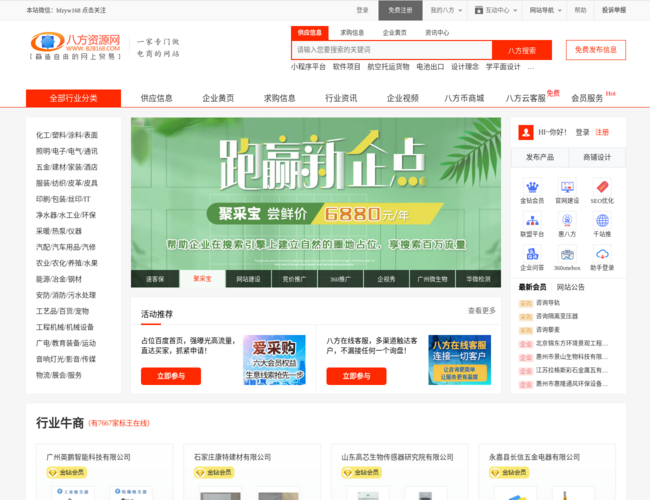Image resolution: width=650 pixels, height=500 pixels.
Task: Open the 企业问答 icon
Action: pos(532,254)
